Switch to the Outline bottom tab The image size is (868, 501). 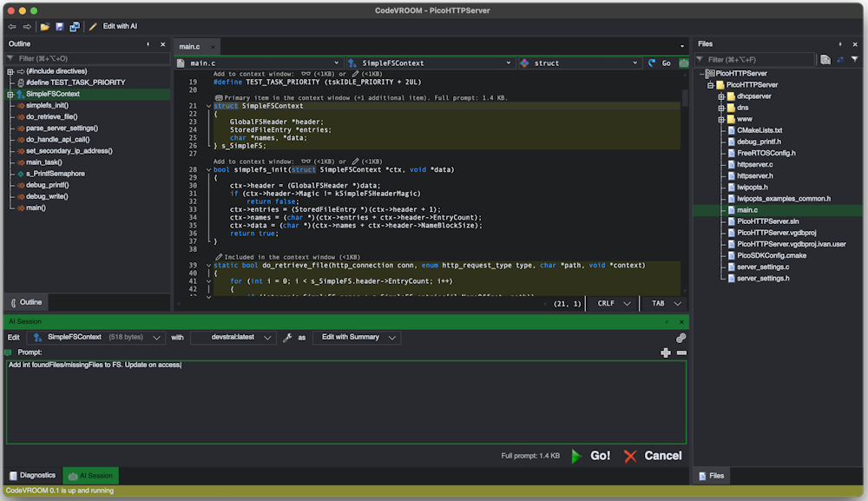click(27, 302)
